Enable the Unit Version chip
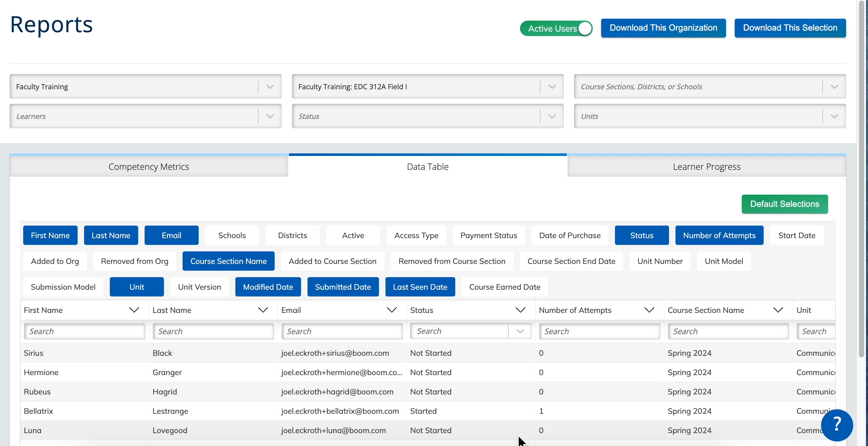This screenshot has width=868, height=446. coord(200,287)
